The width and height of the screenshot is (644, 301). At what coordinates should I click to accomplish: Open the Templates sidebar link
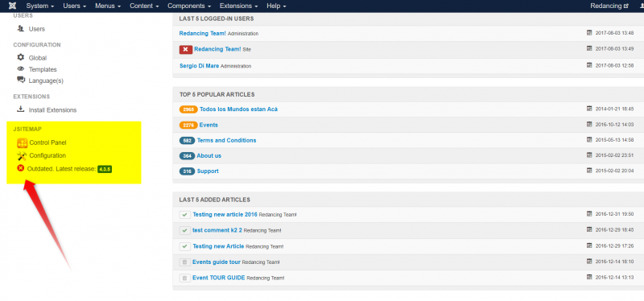coord(43,69)
